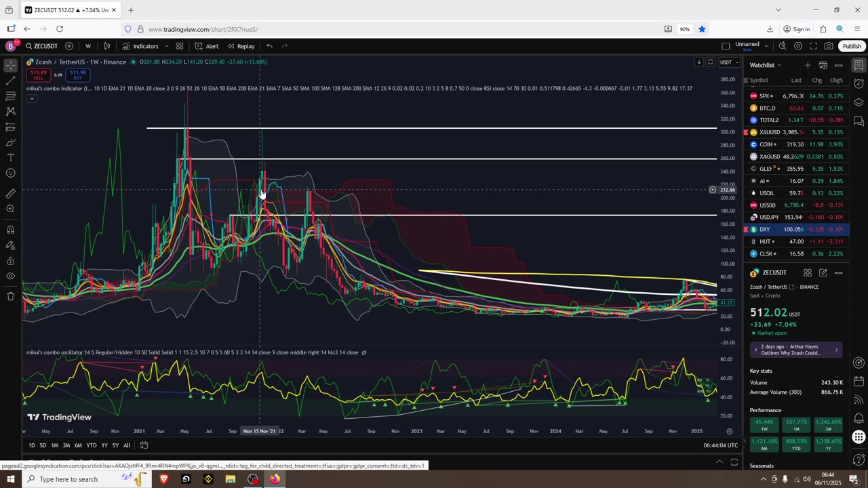Select the crosshair cursor tool
The height and width of the screenshot is (488, 868).
click(x=10, y=66)
